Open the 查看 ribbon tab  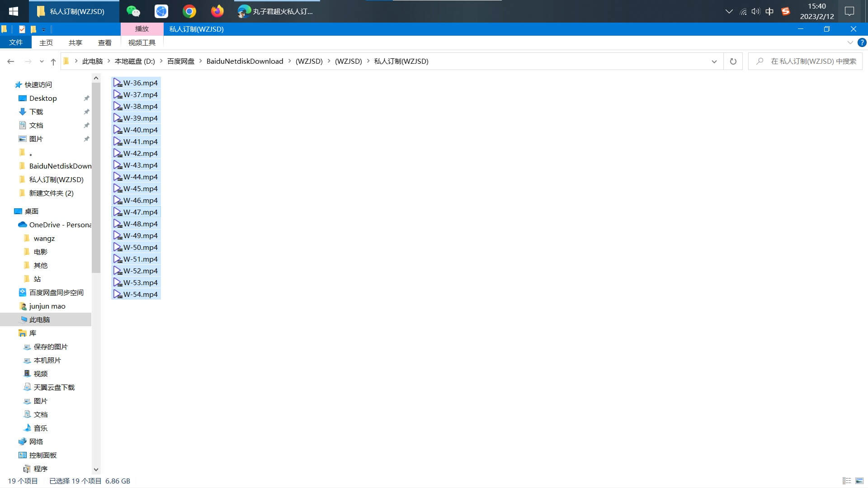click(x=104, y=42)
